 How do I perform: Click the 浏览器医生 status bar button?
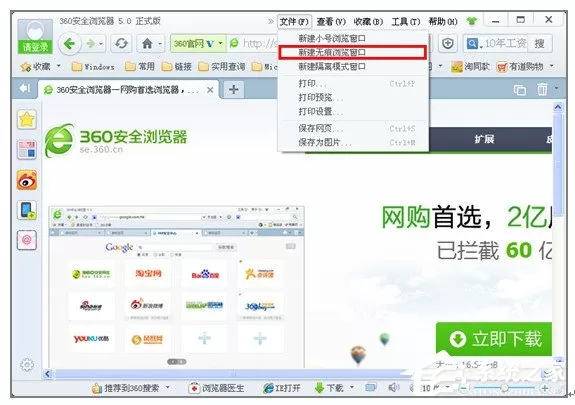pyautogui.click(x=216, y=388)
